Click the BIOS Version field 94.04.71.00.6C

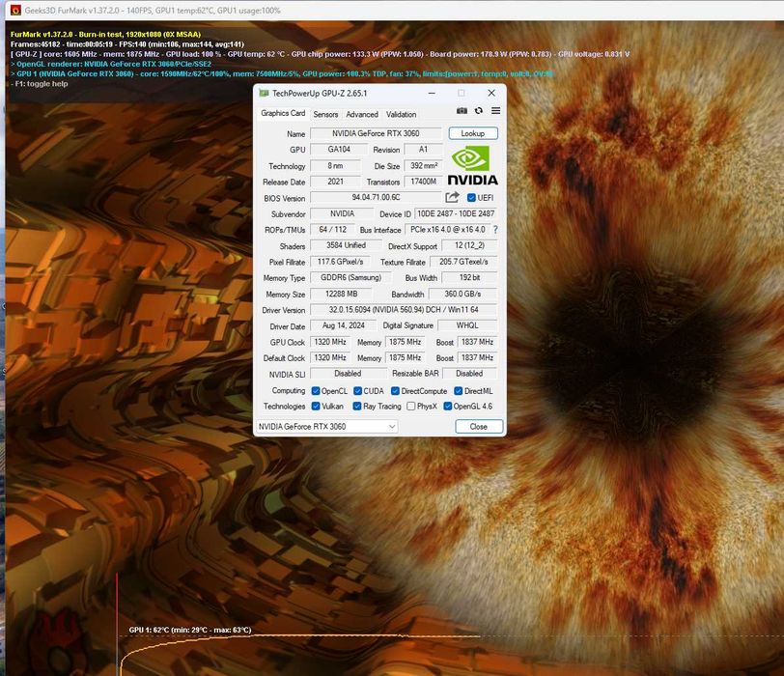[x=376, y=198]
